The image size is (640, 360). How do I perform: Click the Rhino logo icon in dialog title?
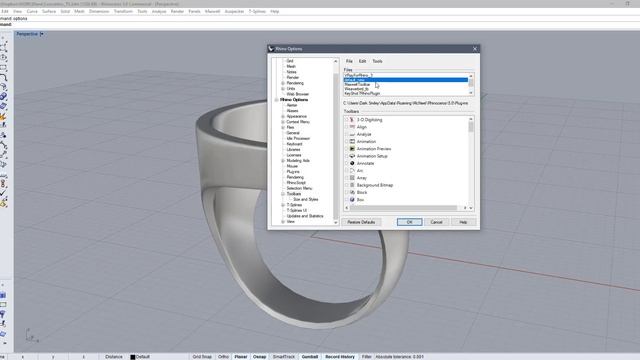click(271, 49)
